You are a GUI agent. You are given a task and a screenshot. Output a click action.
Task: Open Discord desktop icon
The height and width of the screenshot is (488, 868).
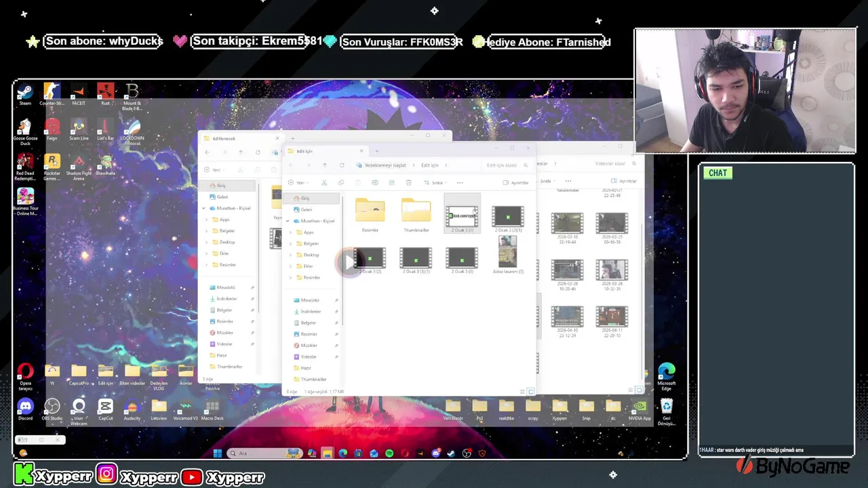[x=25, y=409]
